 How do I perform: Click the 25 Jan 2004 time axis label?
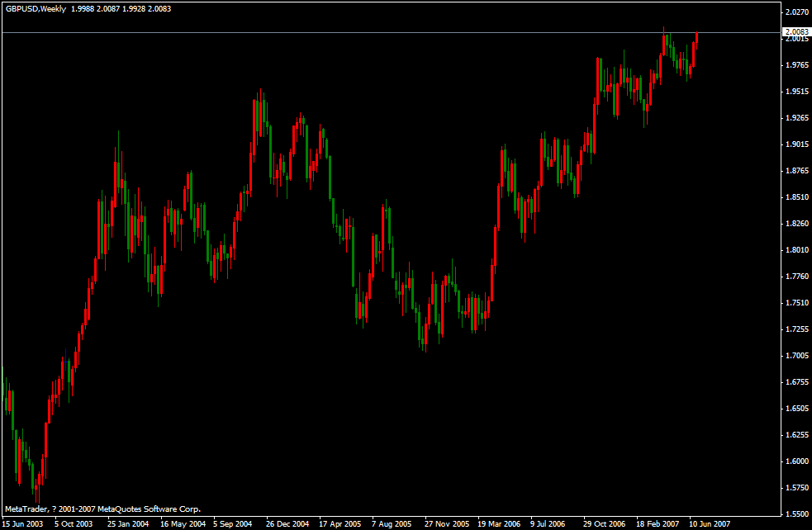point(128,523)
